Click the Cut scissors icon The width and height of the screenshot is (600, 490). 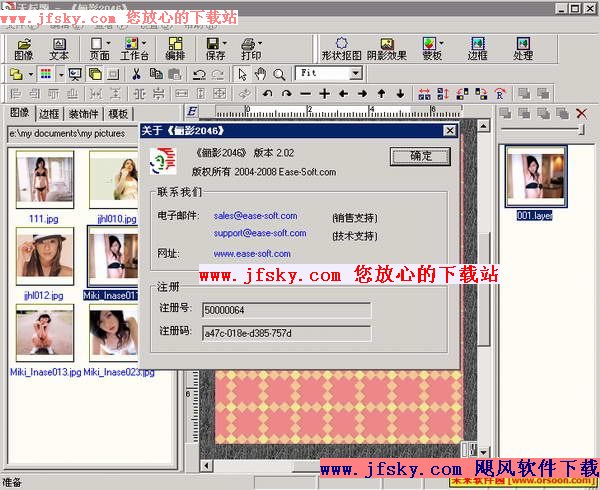point(136,74)
